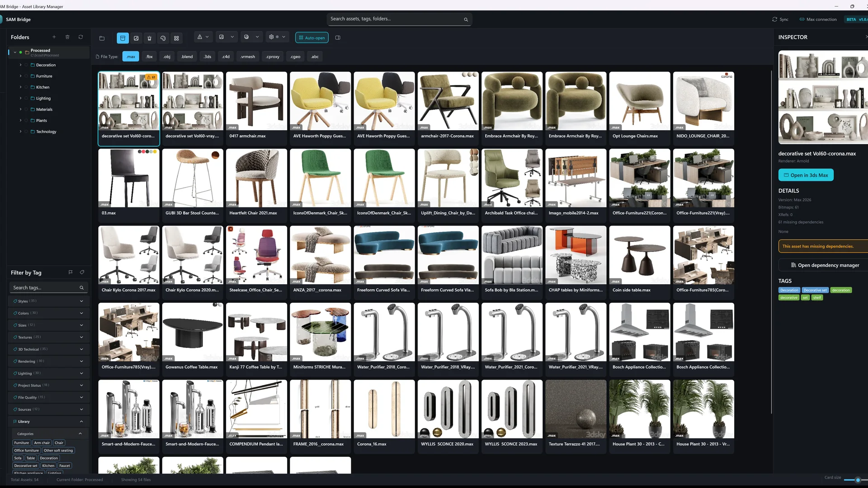Viewport: 868px width, 488px height.
Task: Expand the Materials folder
Action: [x=20, y=109]
